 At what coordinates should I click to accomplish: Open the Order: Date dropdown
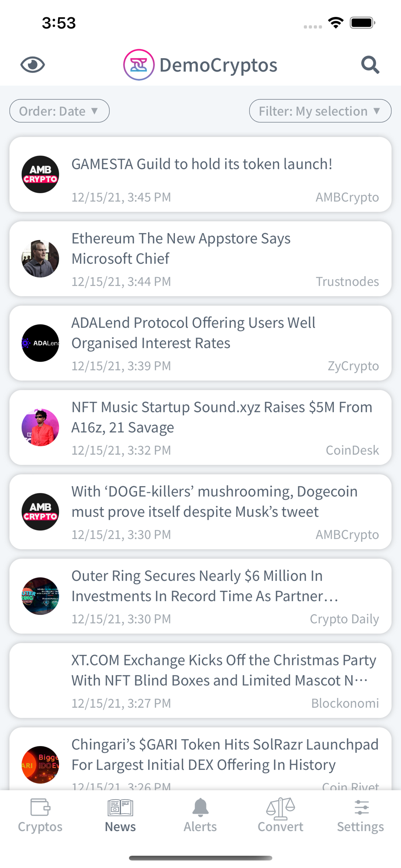[x=59, y=111]
